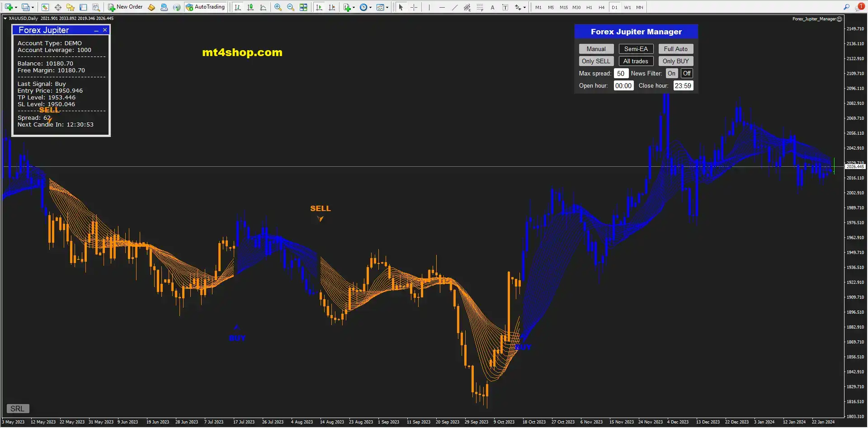Toggle the Terminal panel icon

[x=83, y=7]
